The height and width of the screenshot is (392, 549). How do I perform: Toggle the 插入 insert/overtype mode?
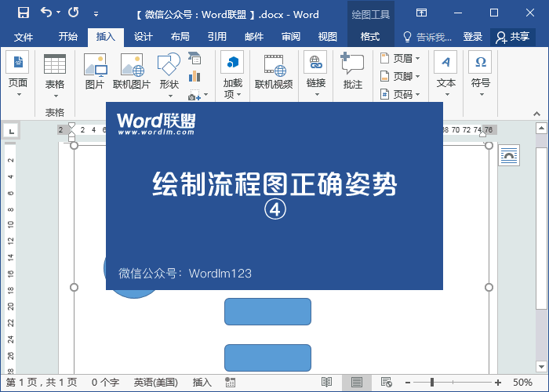pyautogui.click(x=202, y=383)
